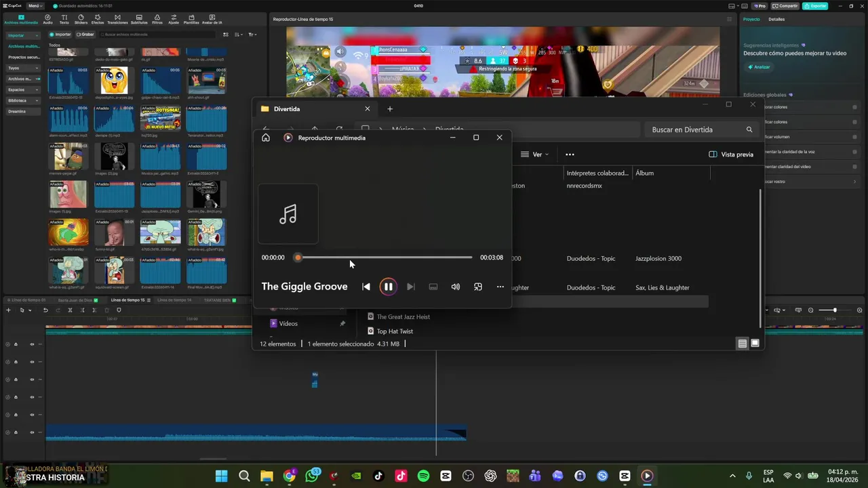868x488 pixels.
Task: Lock the top timeline track
Action: coord(16,344)
